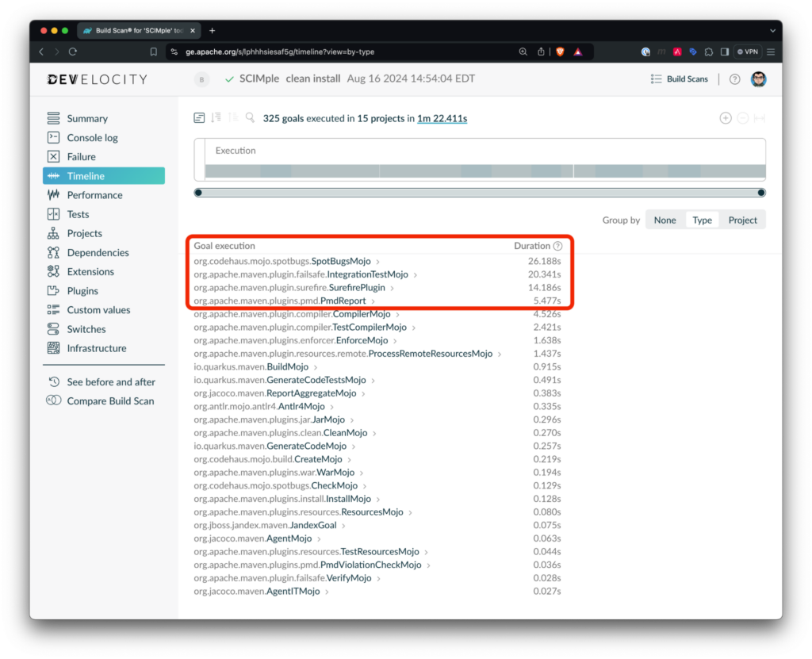The image size is (812, 659).
Task: Expand the SpotBugsMojo row chevron
Action: point(378,262)
